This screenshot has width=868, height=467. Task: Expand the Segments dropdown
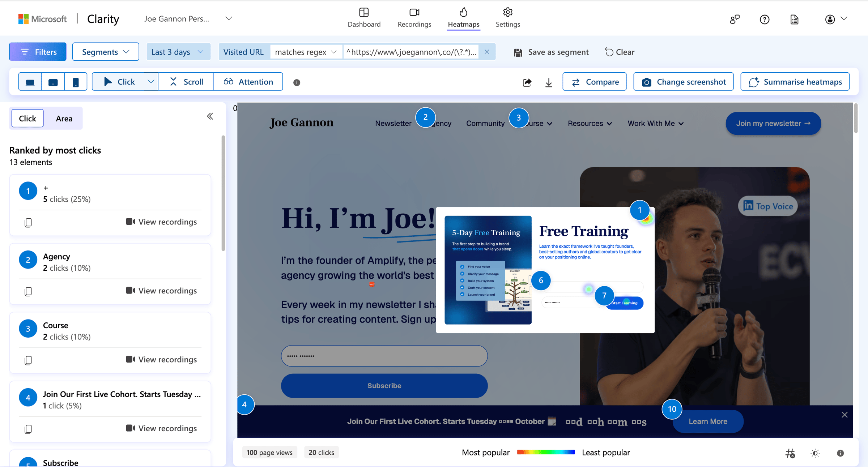[x=106, y=52]
